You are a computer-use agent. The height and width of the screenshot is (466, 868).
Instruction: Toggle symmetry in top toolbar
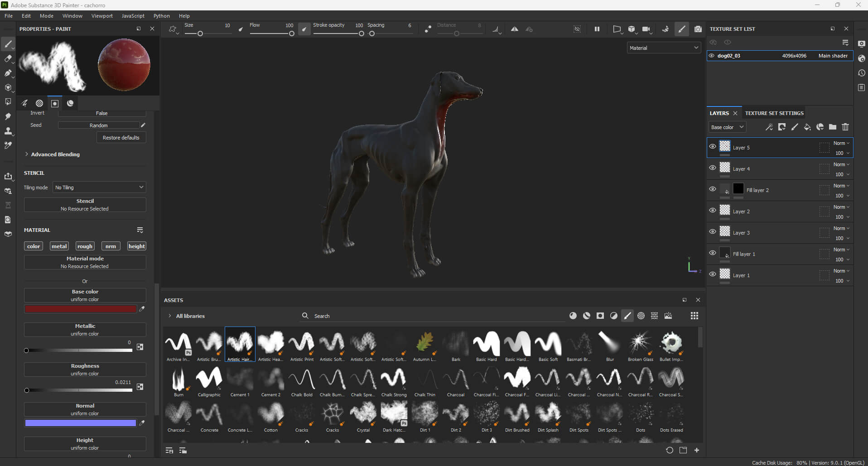click(x=515, y=29)
